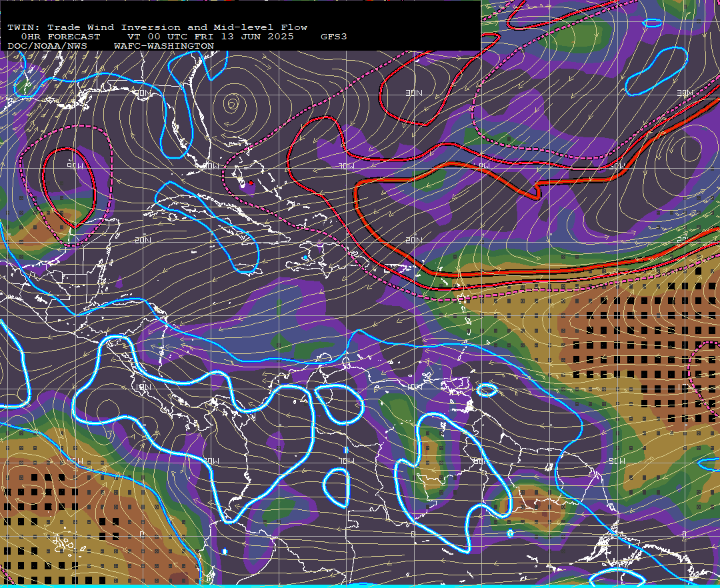The height and width of the screenshot is (588, 720).
Task: Click the 'WAFC-WASHINGTON' label
Action: pos(164,47)
